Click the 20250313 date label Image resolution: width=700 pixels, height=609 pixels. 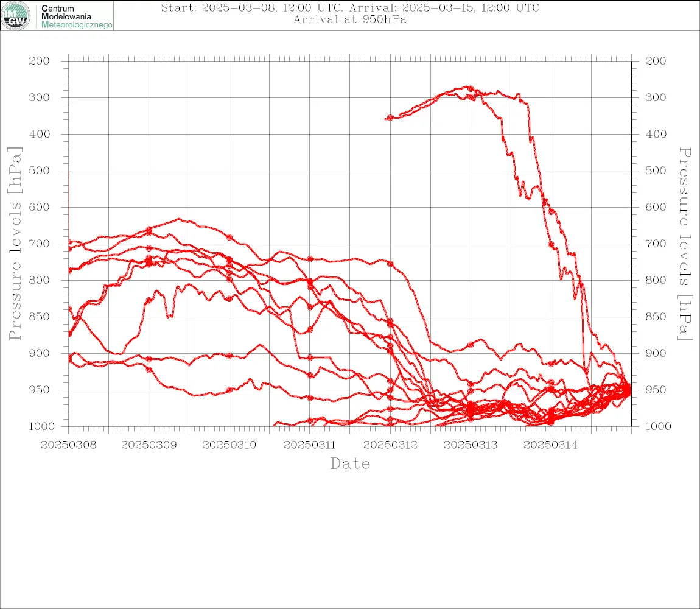471,445
